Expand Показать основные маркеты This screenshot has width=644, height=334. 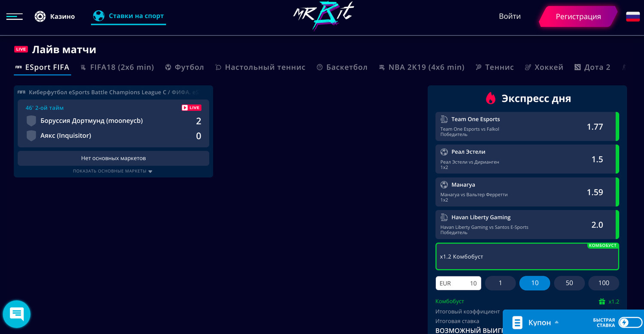pyautogui.click(x=113, y=171)
